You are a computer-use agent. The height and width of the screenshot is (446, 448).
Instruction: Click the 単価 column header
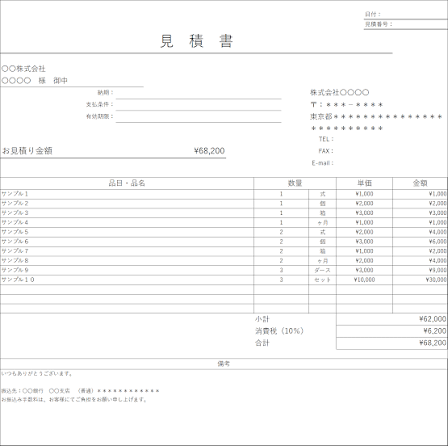click(x=364, y=183)
